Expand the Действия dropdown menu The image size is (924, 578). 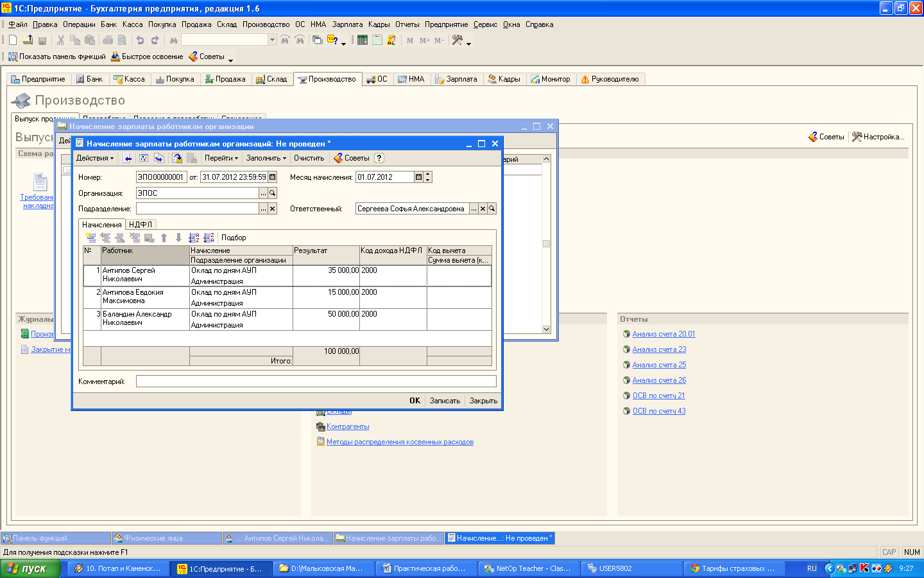click(95, 158)
